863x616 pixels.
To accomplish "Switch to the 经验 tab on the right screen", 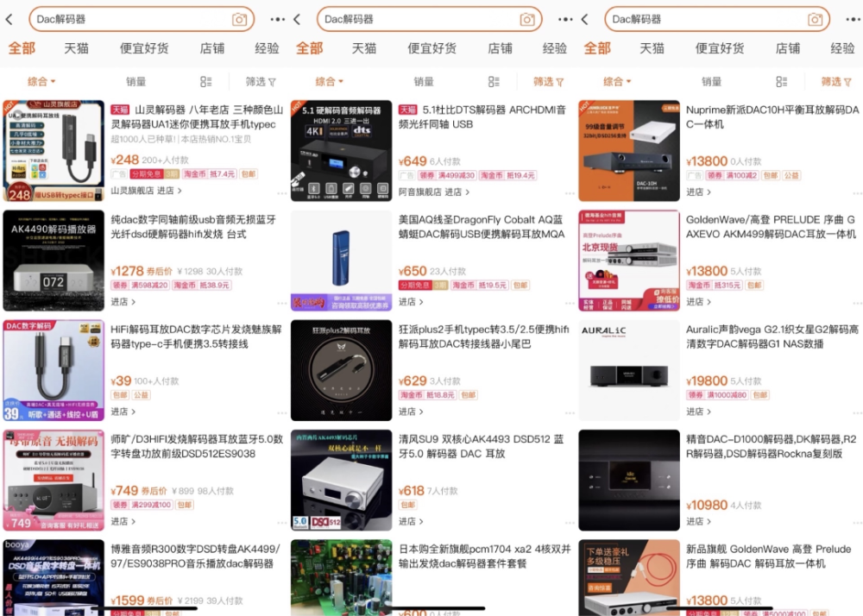I will [842, 48].
